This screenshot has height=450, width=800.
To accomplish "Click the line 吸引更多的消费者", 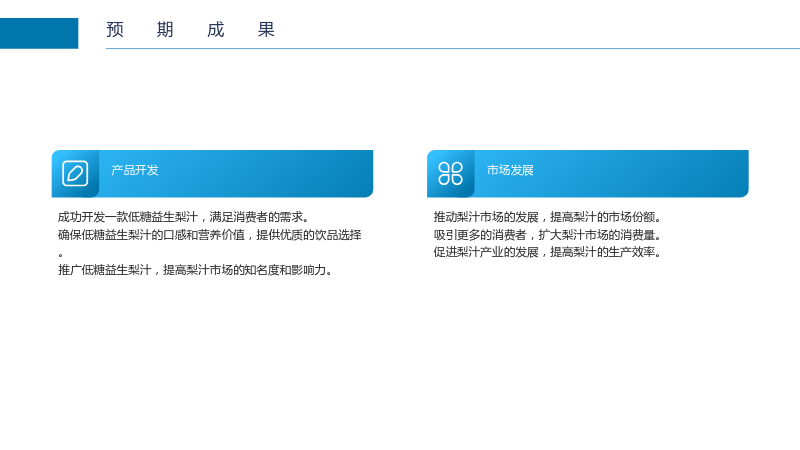I will point(547,235).
